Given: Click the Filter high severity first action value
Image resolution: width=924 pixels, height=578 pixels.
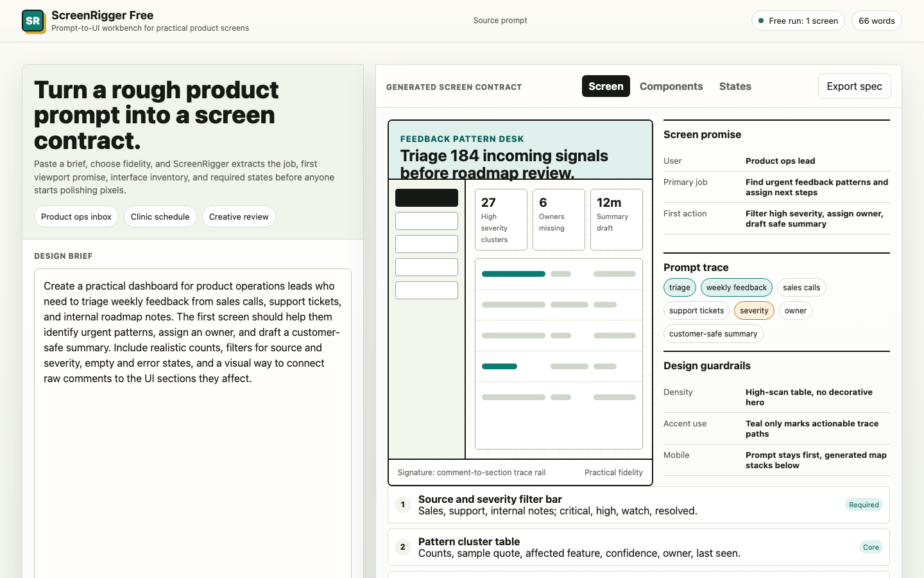Looking at the screenshot, I should 814,219.
